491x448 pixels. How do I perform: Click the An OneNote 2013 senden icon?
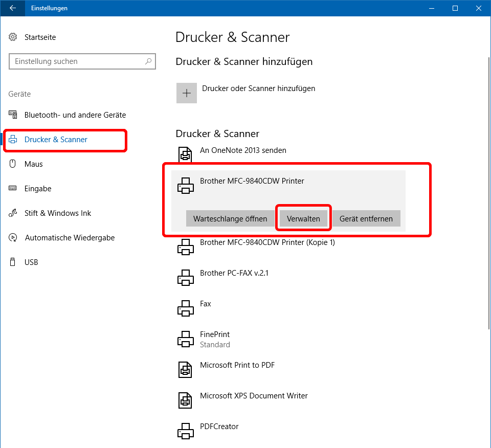185,154
